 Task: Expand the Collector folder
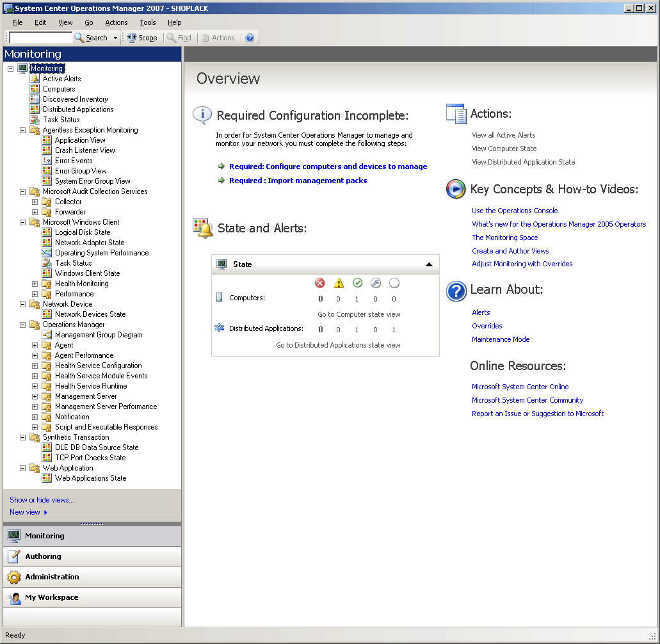click(35, 202)
